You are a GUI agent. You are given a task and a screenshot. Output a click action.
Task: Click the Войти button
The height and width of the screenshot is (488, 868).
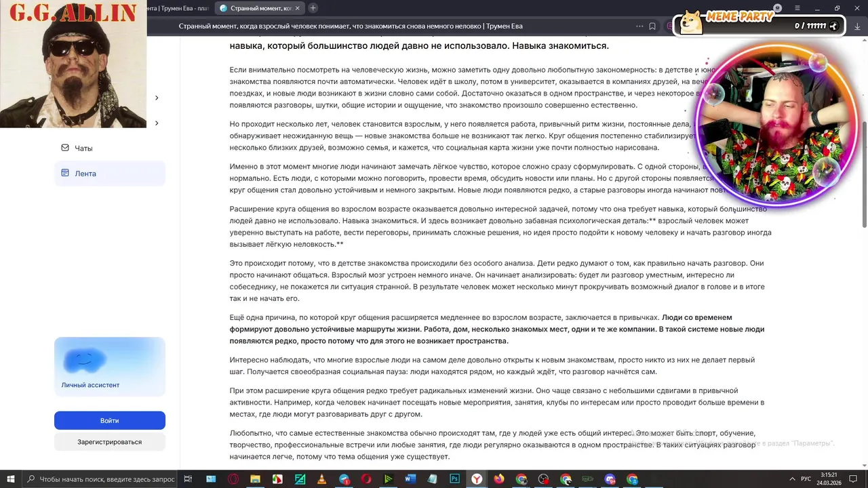click(109, 420)
